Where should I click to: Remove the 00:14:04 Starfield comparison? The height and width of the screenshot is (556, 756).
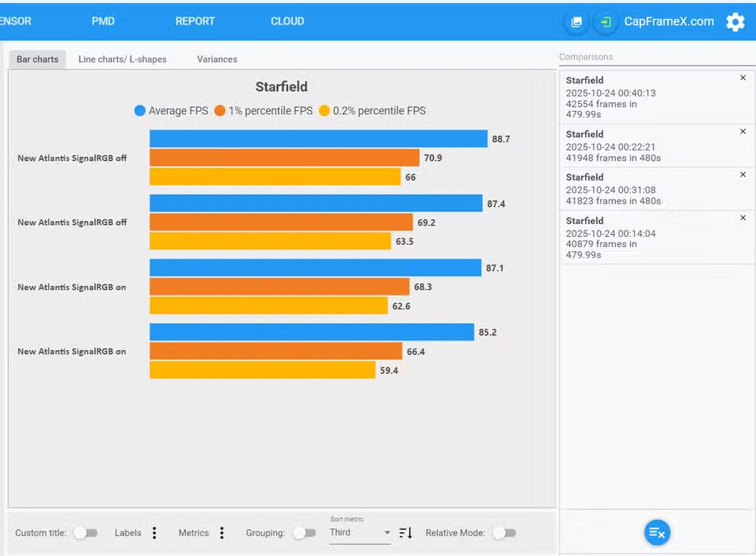pyautogui.click(x=743, y=218)
